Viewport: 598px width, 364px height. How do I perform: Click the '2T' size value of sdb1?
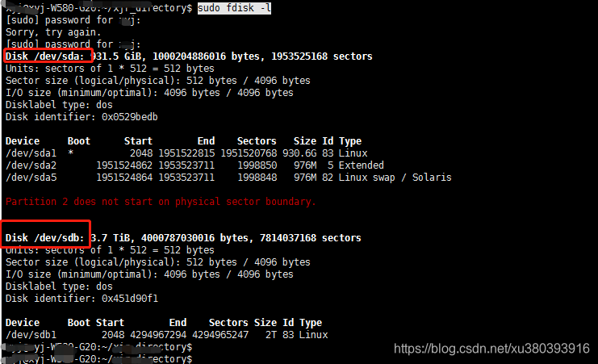click(x=271, y=335)
